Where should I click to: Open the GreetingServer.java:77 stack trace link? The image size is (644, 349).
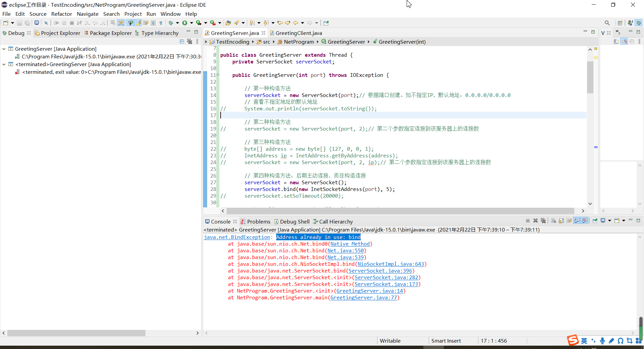click(x=364, y=297)
